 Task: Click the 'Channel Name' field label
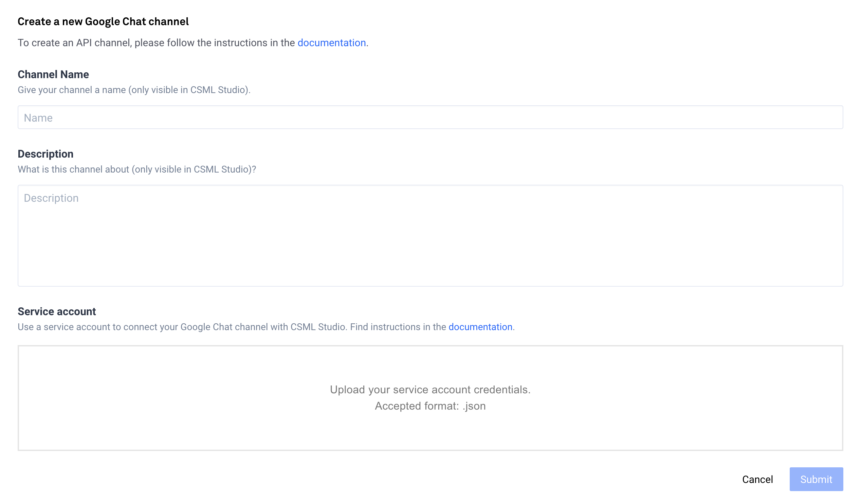(53, 74)
